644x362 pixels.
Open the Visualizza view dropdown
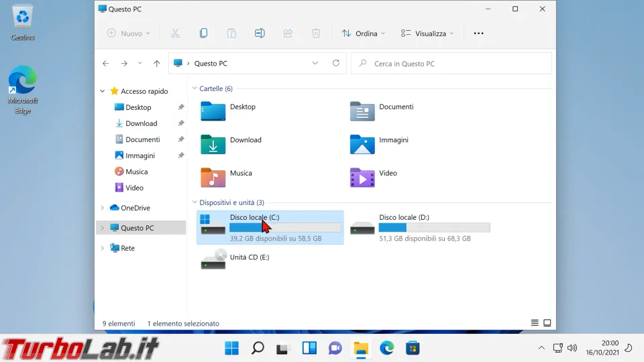[427, 34]
